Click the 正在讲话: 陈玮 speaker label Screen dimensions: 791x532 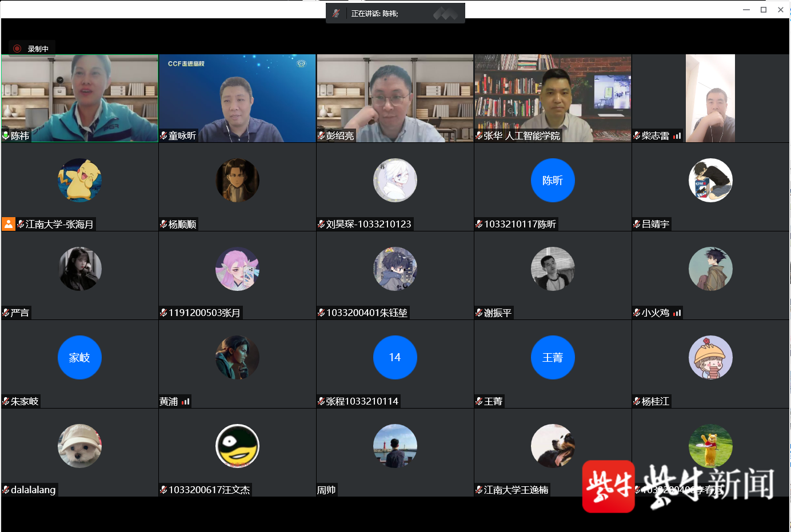pos(375,13)
